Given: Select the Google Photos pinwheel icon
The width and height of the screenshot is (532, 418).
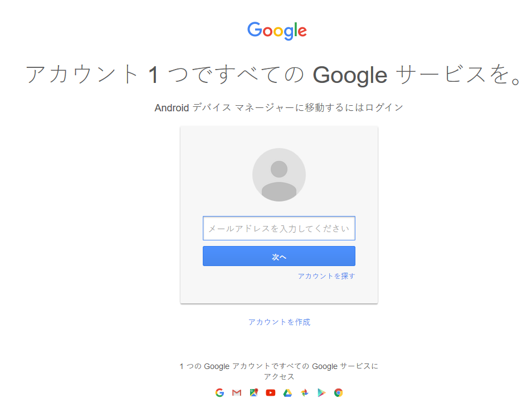Looking at the screenshot, I should 304,392.
